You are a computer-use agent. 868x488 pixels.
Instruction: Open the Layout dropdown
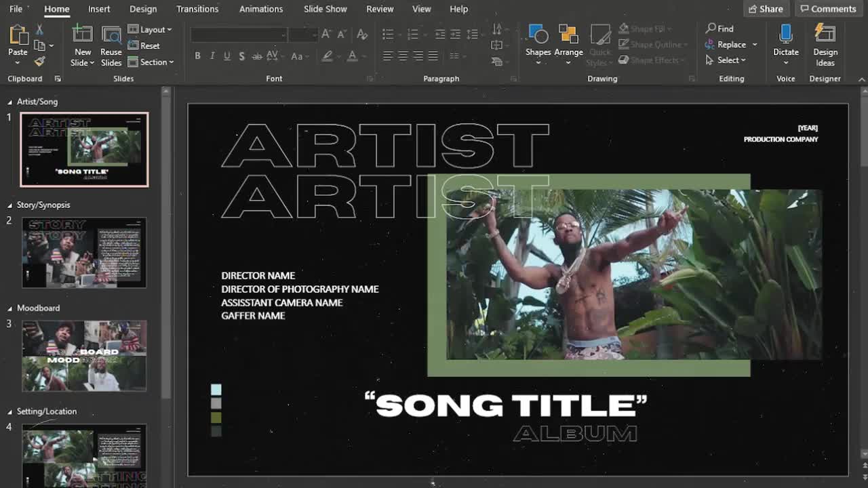click(150, 30)
